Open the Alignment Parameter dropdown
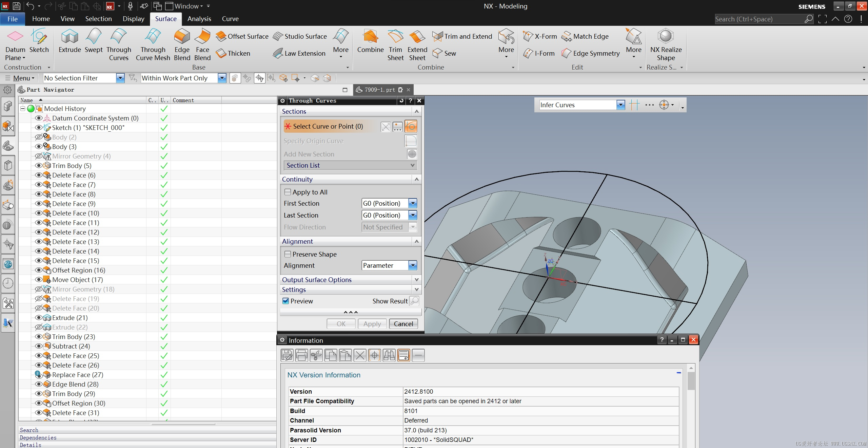Image resolution: width=868 pixels, height=448 pixels. [413, 265]
